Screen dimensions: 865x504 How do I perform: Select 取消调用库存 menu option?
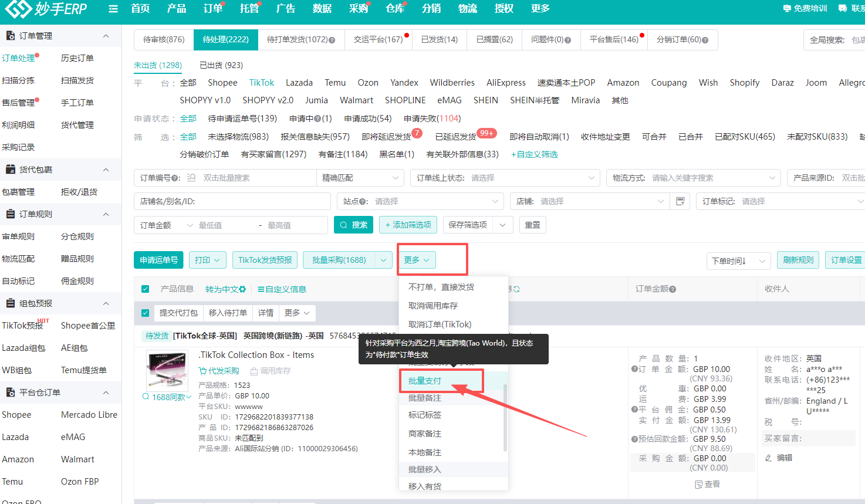pos(433,306)
